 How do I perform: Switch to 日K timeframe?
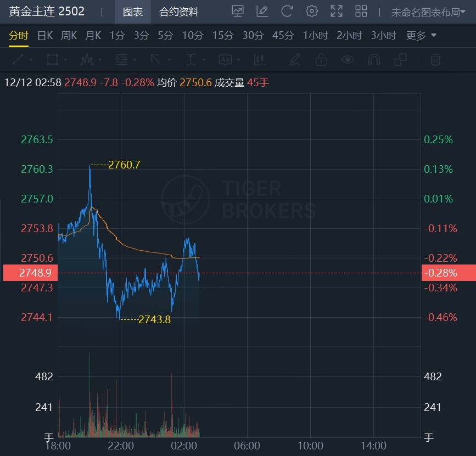45,36
